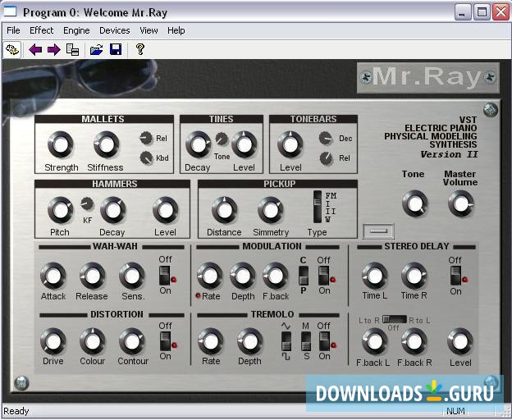Screen dimensions: 512x420
Task: Click the Mr.Ray logo plate
Action: tap(427, 78)
